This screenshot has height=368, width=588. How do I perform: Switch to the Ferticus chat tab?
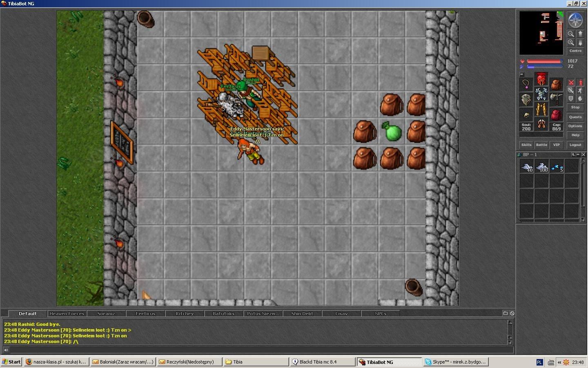145,314
